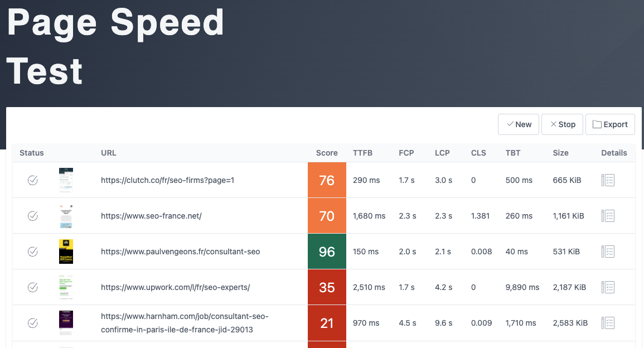Open the paulvengeons.fr consultant-seo URL
The width and height of the screenshot is (644, 348).
pyautogui.click(x=180, y=252)
